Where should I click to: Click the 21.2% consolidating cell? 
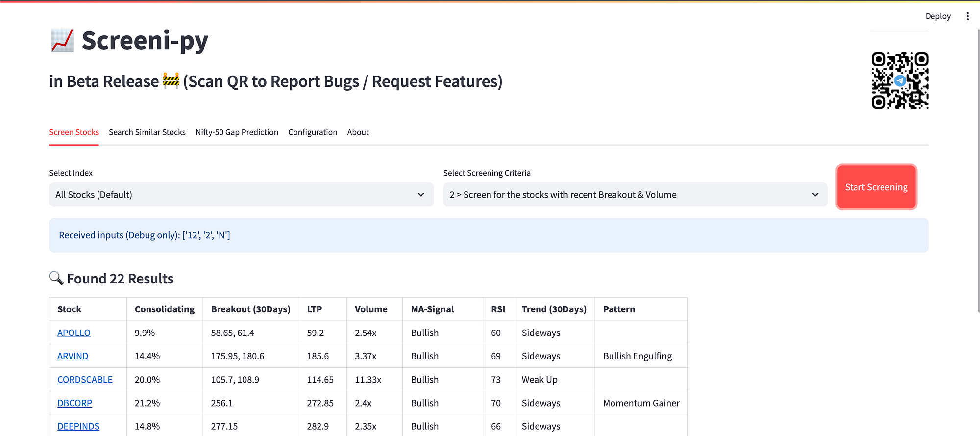[165, 403]
